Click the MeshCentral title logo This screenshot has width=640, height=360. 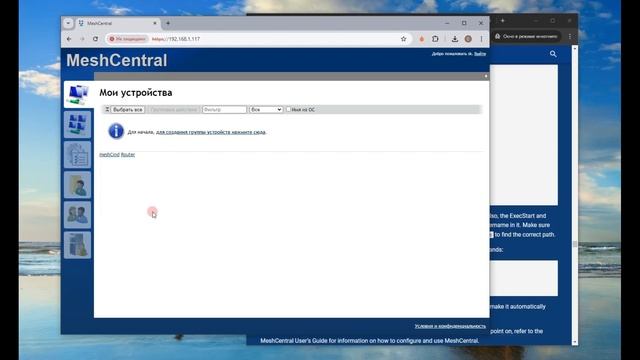pos(117,60)
